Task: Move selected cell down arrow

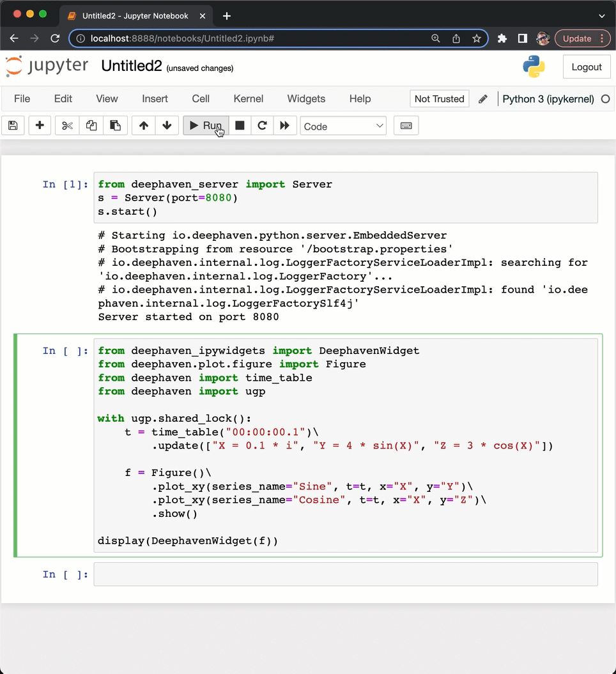Action: (x=167, y=125)
